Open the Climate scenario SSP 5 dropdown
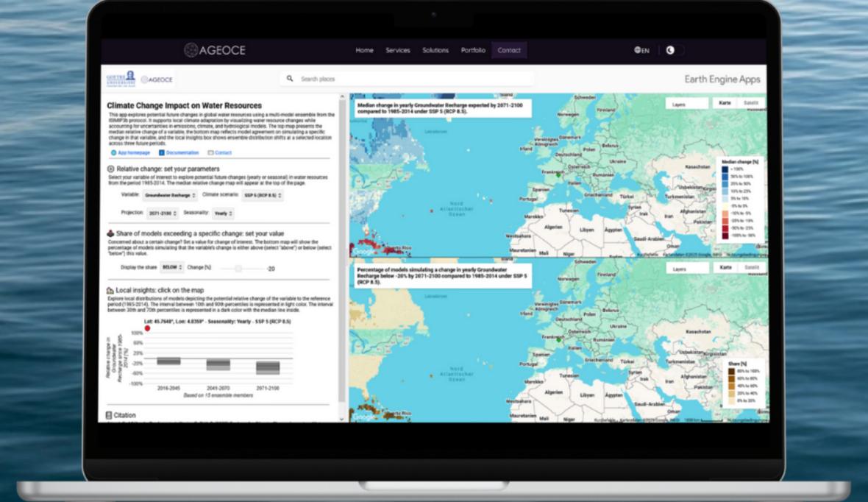 (263, 196)
